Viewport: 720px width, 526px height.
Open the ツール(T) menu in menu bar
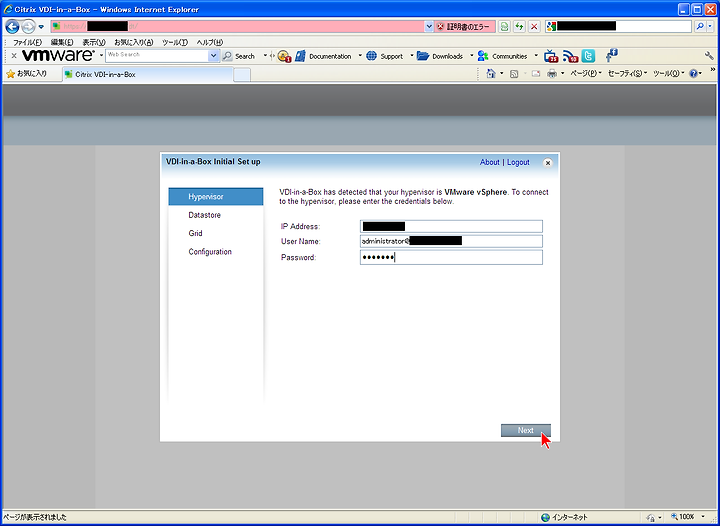point(174,42)
